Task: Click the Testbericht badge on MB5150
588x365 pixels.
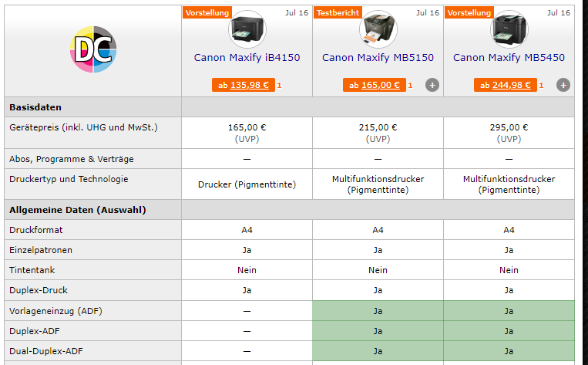Action: click(x=338, y=13)
